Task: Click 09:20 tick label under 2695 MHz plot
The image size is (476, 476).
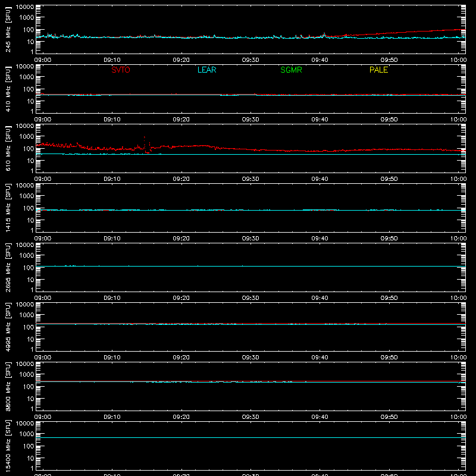Action: pos(181,298)
